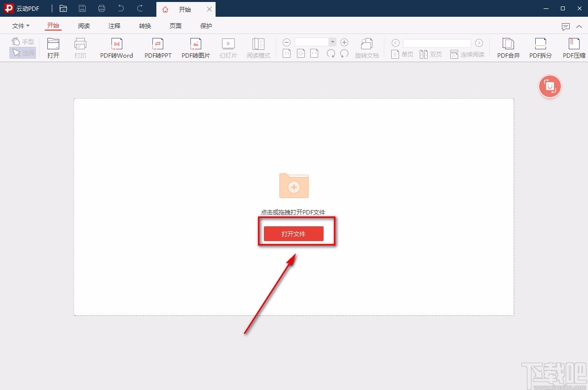Image resolution: width=588 pixels, height=390 pixels.
Task: Click the open folder icon in title bar
Action: pyautogui.click(x=63, y=8)
